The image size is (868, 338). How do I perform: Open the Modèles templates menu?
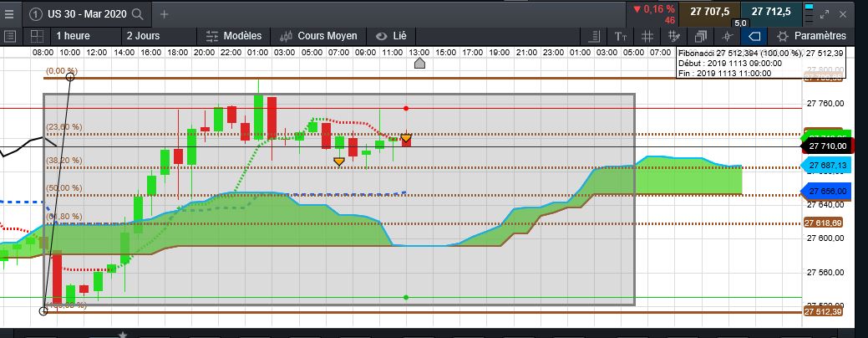(234, 36)
